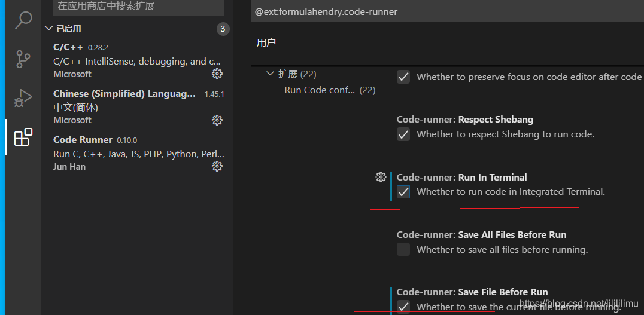644x315 pixels.
Task: Collapse the 扩展 (22) settings tree node
Action: [x=270, y=74]
